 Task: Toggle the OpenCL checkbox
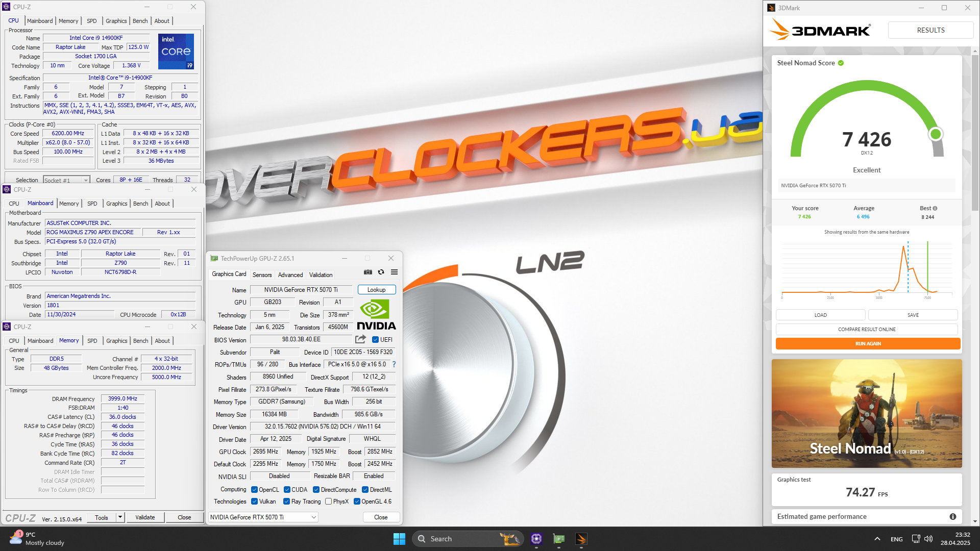(x=254, y=490)
